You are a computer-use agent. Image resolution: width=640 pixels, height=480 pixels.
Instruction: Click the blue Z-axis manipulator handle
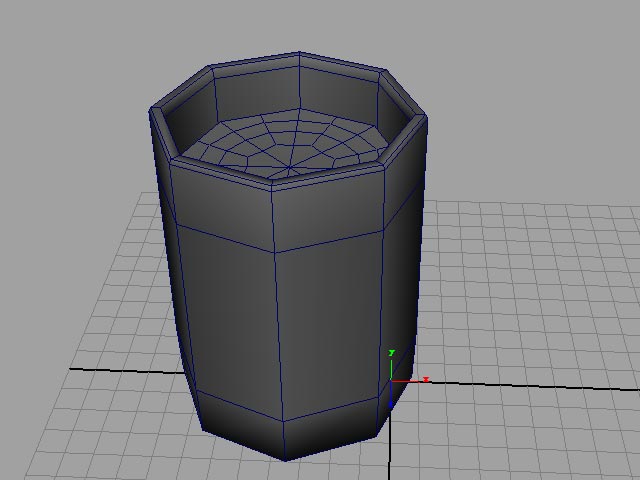pyautogui.click(x=391, y=404)
